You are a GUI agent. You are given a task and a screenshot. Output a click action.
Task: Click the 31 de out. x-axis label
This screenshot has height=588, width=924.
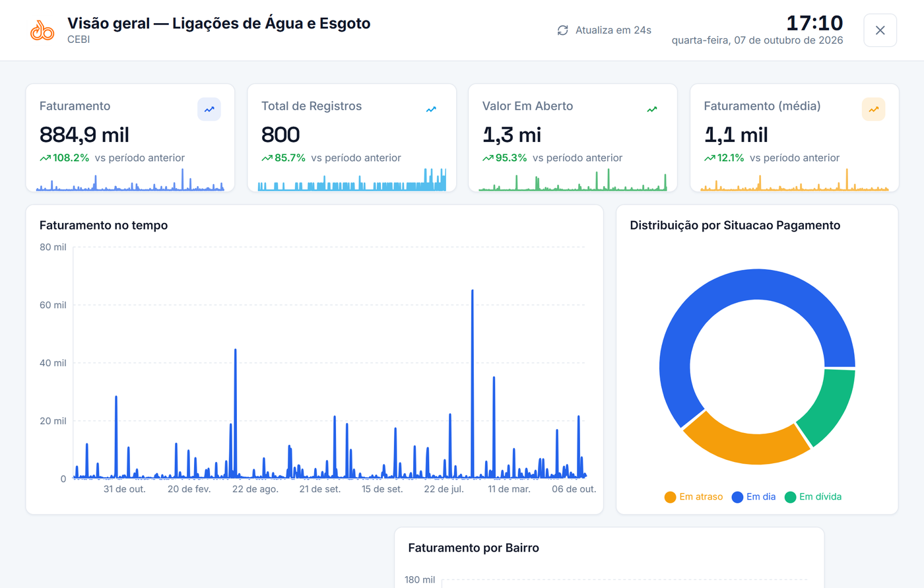[x=125, y=490]
